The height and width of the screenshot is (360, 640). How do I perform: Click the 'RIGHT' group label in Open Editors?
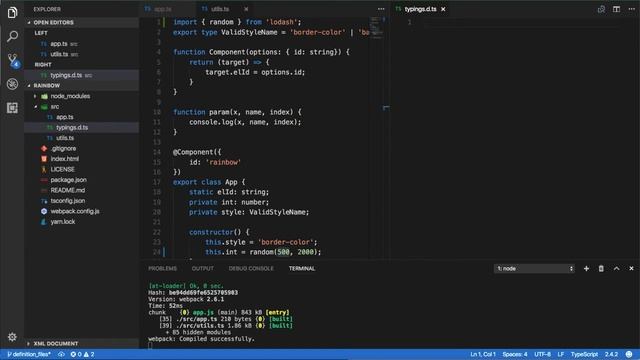(x=43, y=64)
